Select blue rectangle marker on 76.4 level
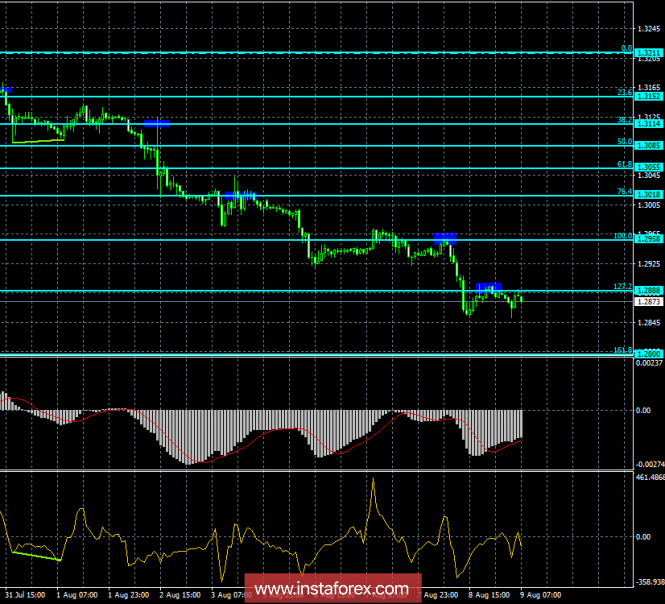The width and height of the screenshot is (665, 604). [x=240, y=196]
